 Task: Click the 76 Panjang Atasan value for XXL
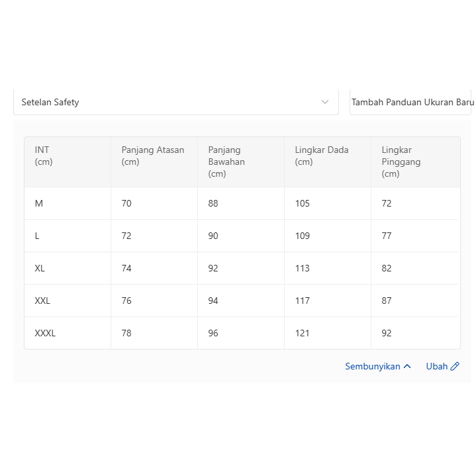pyautogui.click(x=126, y=301)
